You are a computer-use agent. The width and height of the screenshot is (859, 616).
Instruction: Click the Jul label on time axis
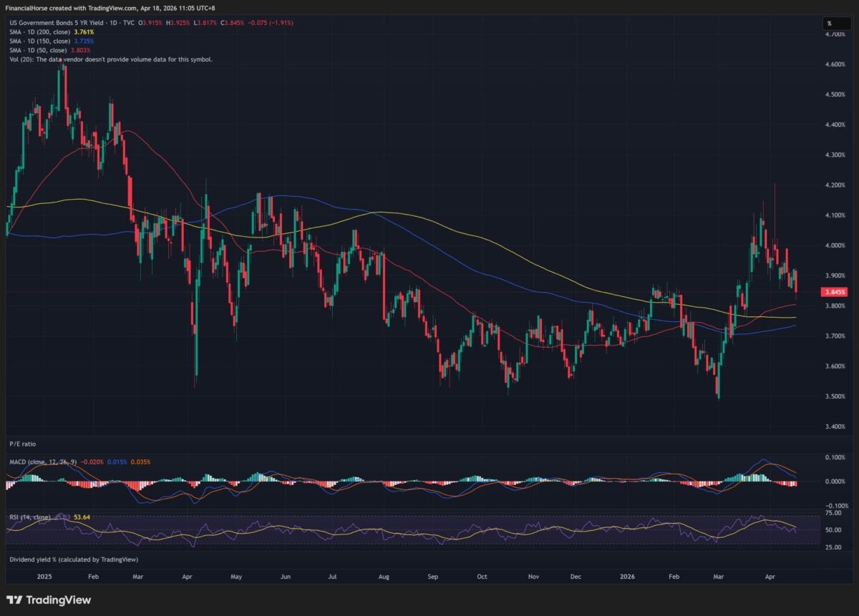332,575
